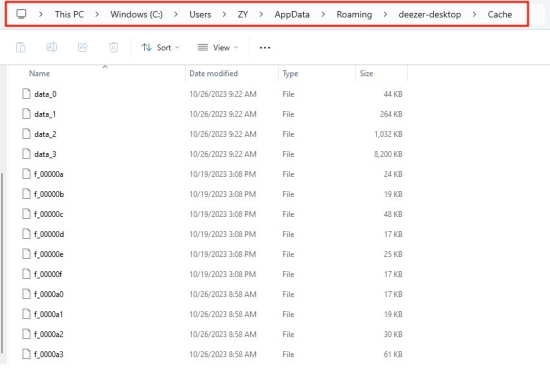
Task: Click the 1,032 KB size cell
Action: pyautogui.click(x=388, y=134)
